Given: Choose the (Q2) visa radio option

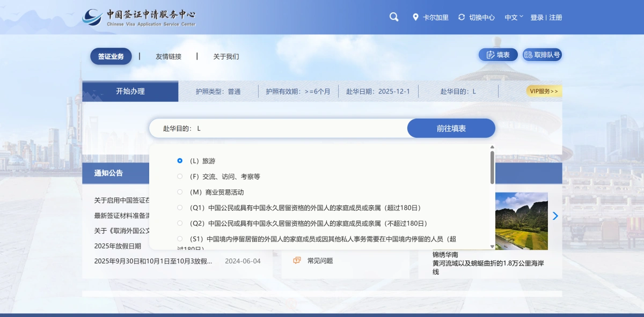Looking at the screenshot, I should click(180, 223).
